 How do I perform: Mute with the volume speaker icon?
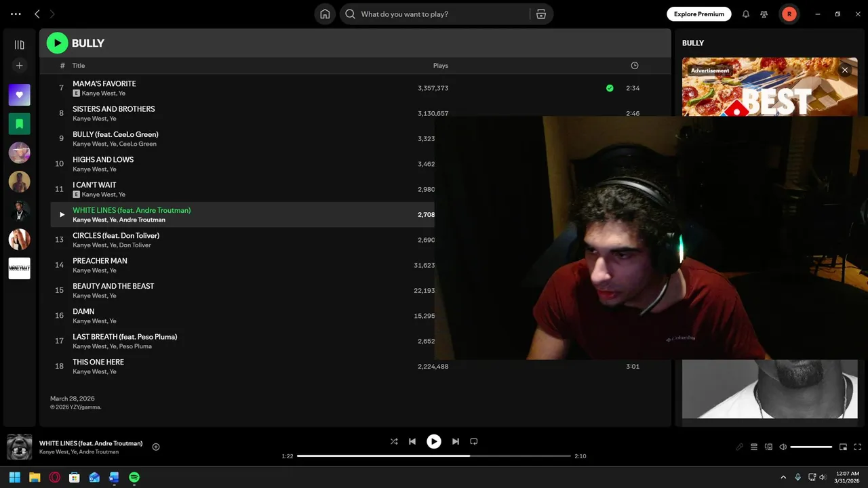pos(783,447)
